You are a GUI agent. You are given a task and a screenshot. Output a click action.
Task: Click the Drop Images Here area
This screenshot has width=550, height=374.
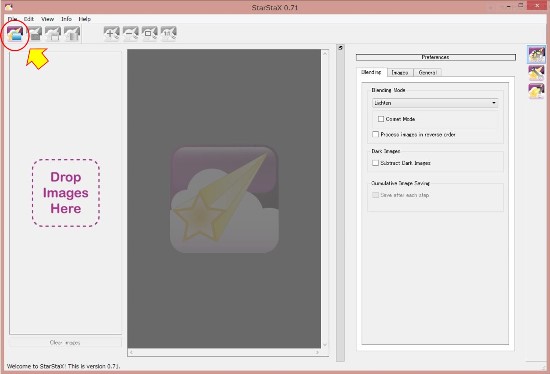tap(66, 193)
